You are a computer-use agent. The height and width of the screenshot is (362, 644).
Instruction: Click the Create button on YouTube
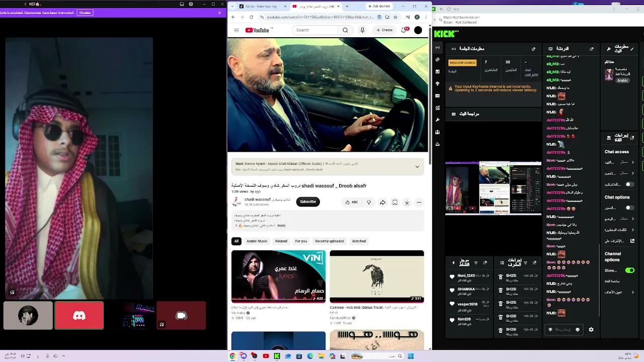pyautogui.click(x=384, y=30)
